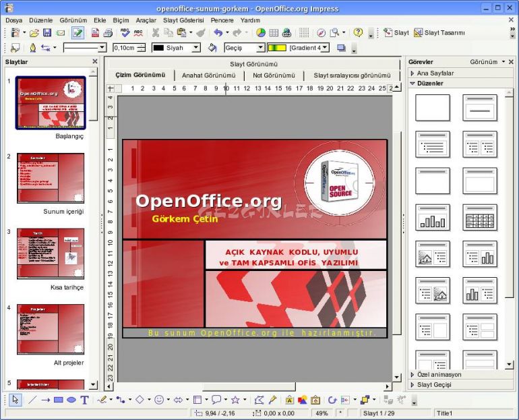The image size is (519, 420).
Task: Click the Save document icon
Action: pos(47,32)
